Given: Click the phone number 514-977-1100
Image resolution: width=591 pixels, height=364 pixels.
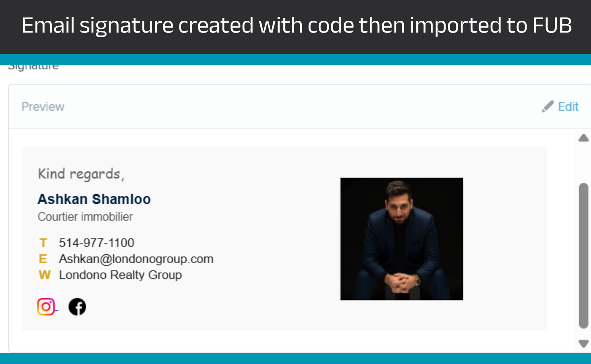Looking at the screenshot, I should click(96, 243).
